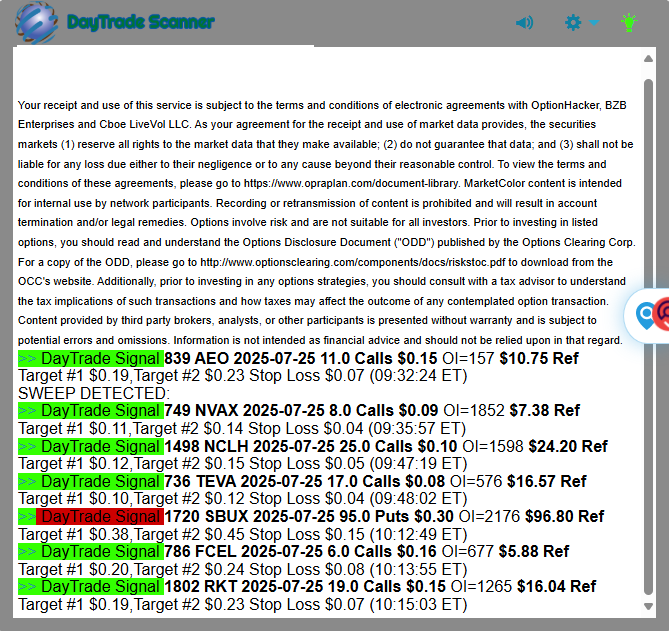The width and height of the screenshot is (669, 631).
Task: Open settings with the gear icon
Action: tap(573, 22)
